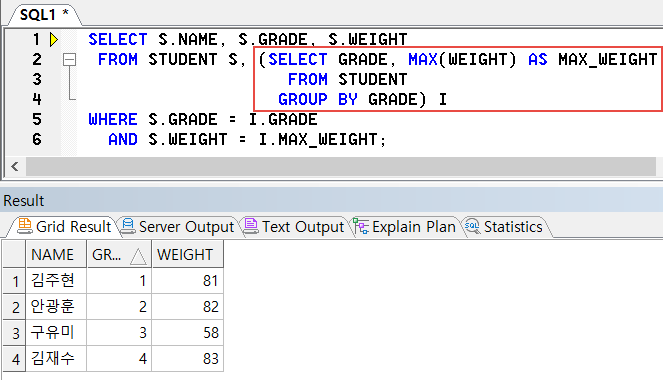Image resolution: width=663 pixels, height=380 pixels.
Task: Click line number 5 in the gutter
Action: [x=37, y=120]
